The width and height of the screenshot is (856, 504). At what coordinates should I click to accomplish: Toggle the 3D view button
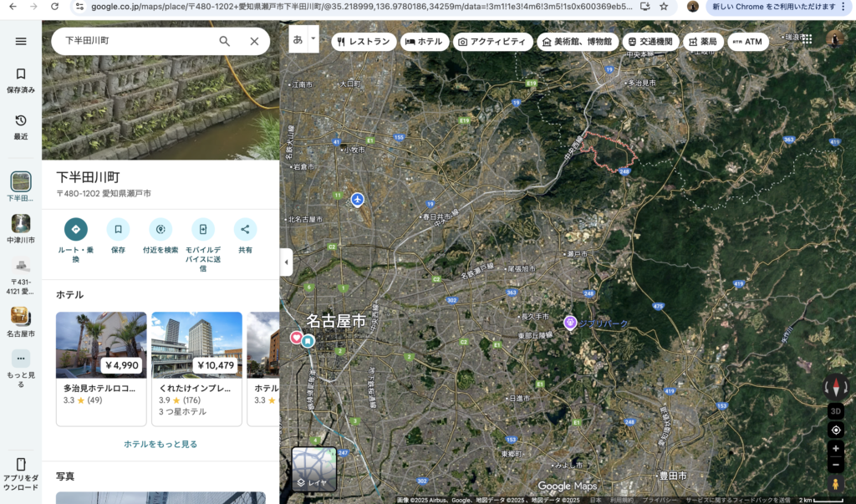pos(835,411)
